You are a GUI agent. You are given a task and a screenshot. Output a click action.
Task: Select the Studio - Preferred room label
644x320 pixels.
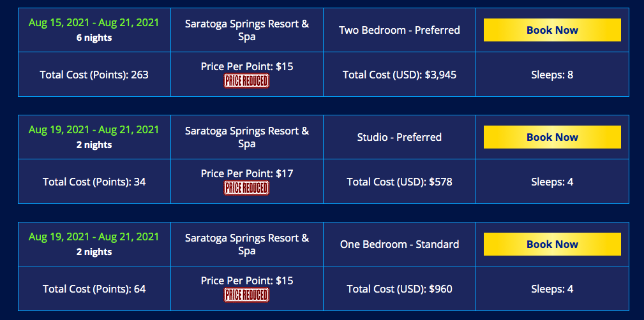(x=400, y=137)
